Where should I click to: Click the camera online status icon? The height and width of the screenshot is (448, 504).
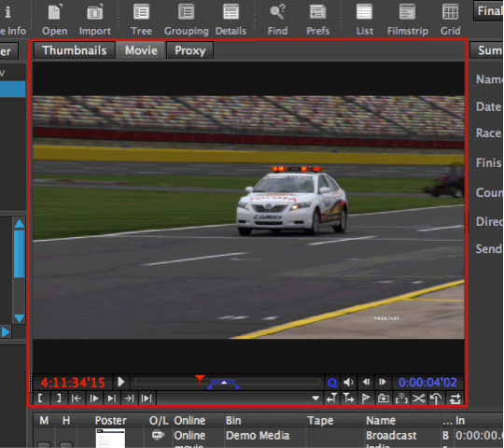158,435
